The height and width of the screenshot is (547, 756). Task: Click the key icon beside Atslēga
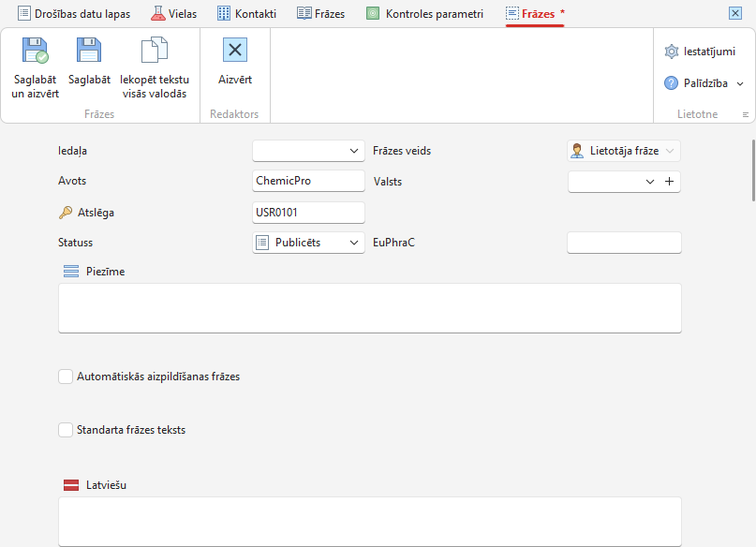(66, 213)
